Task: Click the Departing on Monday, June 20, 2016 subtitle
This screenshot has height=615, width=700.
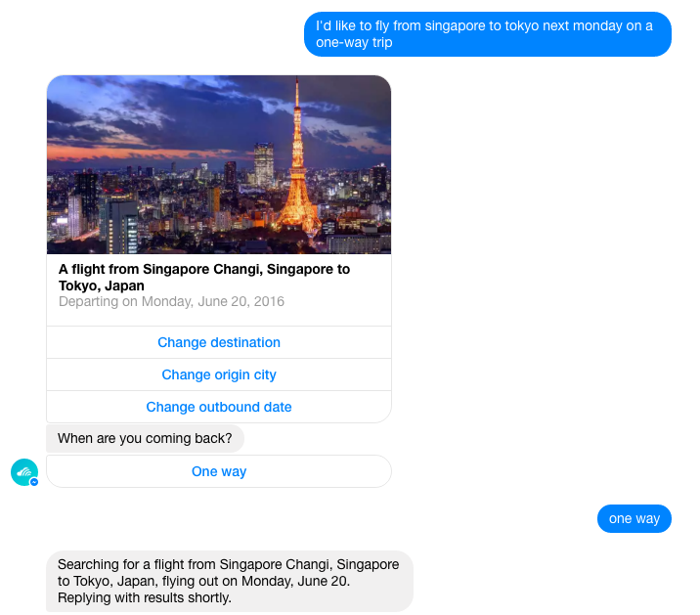Action: pos(171,301)
